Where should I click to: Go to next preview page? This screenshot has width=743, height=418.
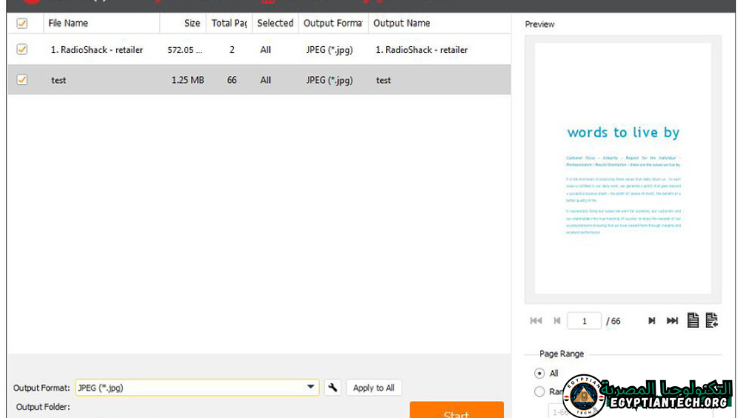pyautogui.click(x=651, y=321)
